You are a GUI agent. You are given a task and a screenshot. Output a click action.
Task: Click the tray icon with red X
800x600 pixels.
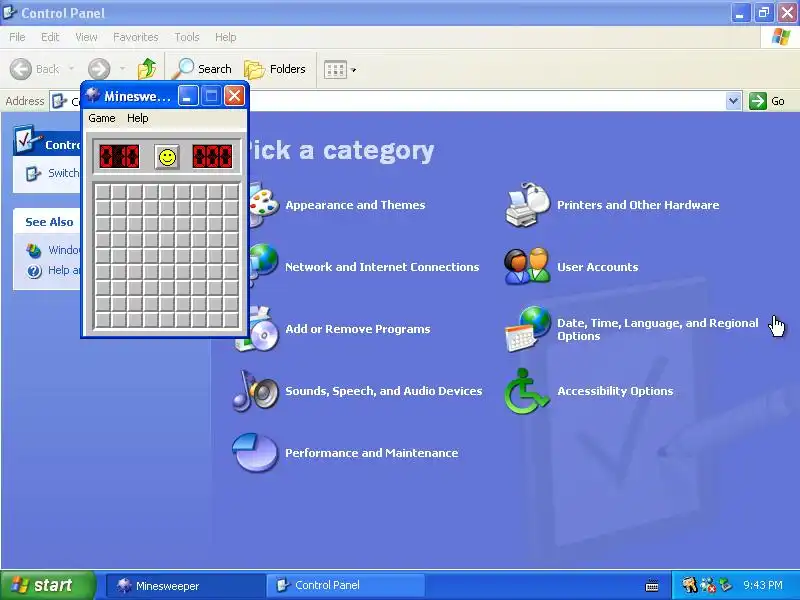708,585
